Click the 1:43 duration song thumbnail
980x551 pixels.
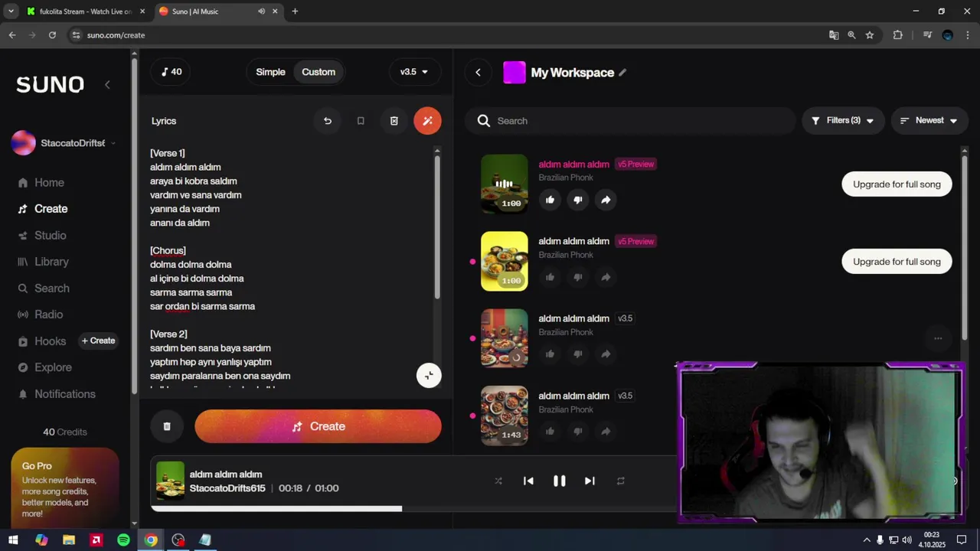coord(504,416)
